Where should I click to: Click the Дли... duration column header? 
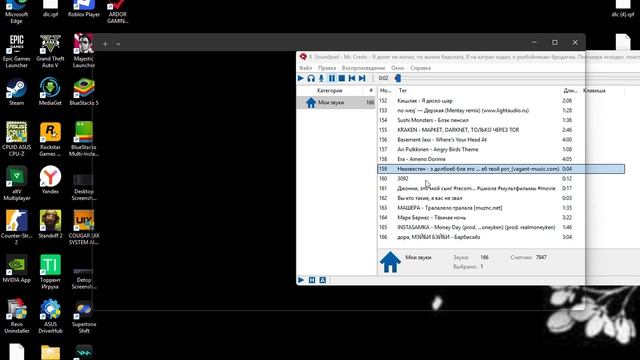click(571, 91)
